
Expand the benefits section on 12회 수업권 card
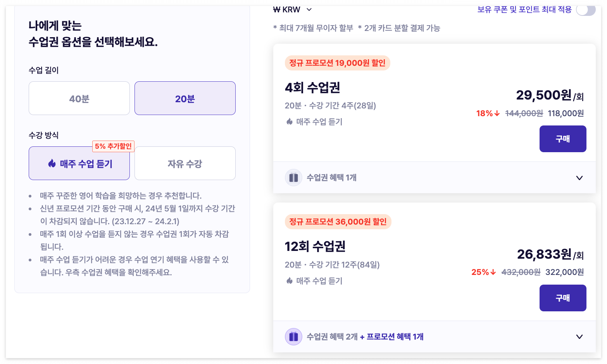pos(579,337)
